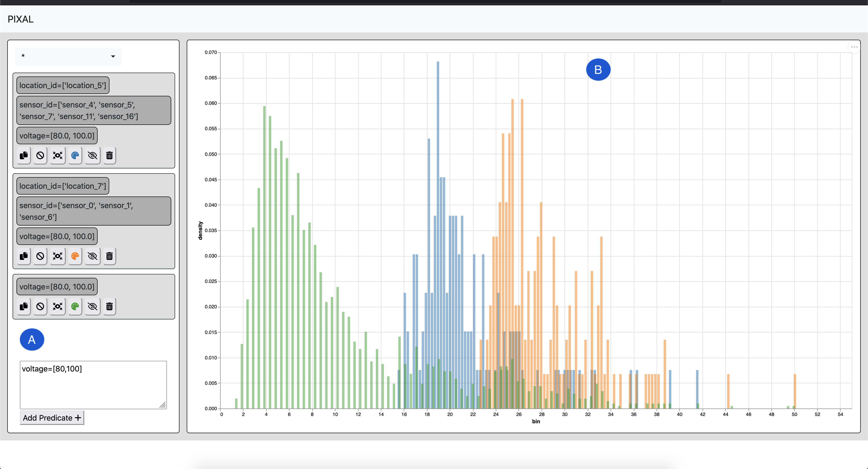Screen dimensions: 868x469
Task: Open blue color palette for location_5
Action: tap(75, 155)
